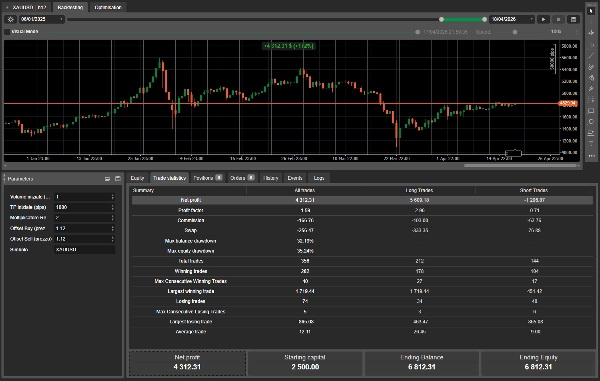Image resolution: width=600 pixels, height=381 pixels.
Task: Click the green profit label above chart
Action: [289, 46]
